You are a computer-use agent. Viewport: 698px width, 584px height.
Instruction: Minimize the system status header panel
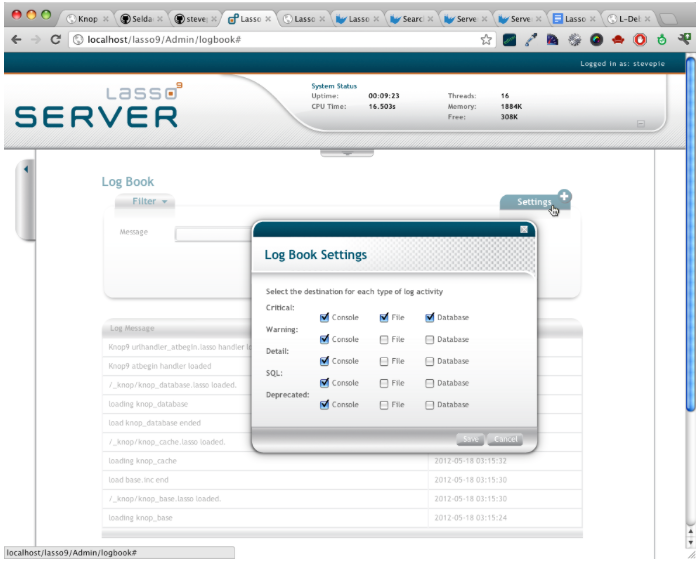point(641,124)
